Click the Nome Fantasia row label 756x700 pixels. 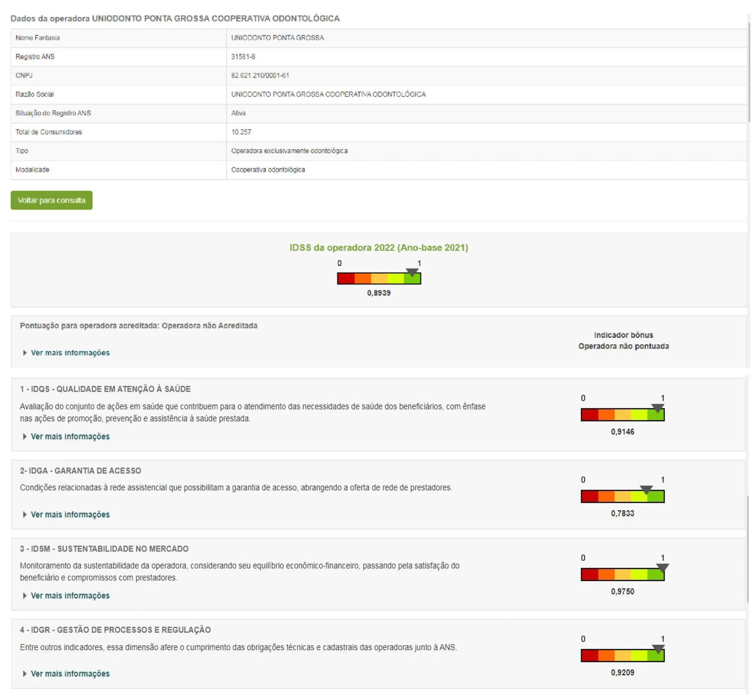tap(38, 38)
